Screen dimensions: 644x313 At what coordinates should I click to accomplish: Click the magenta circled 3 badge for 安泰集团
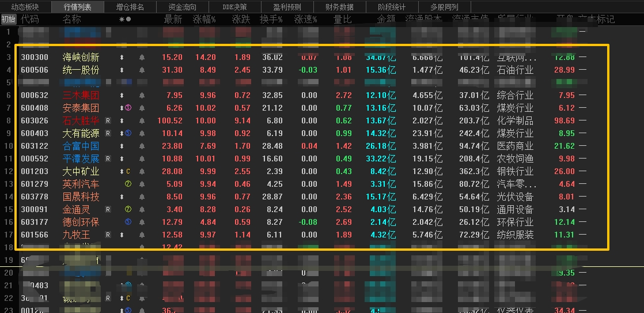coord(128,108)
